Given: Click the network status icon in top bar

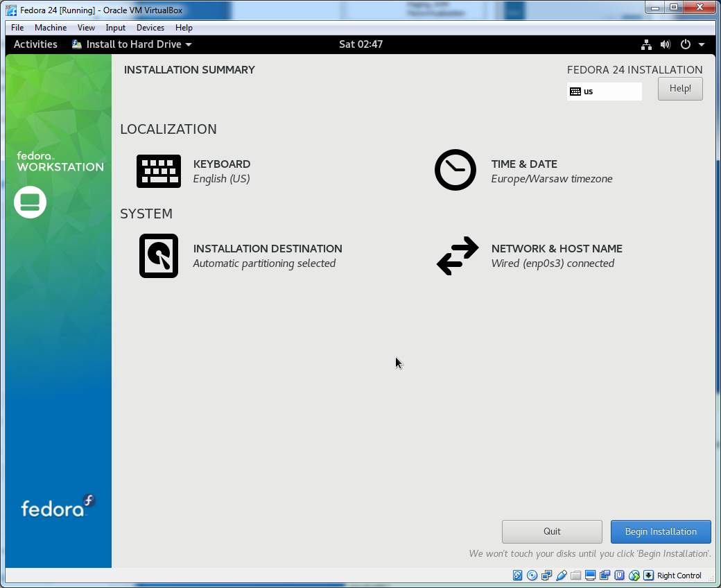Looking at the screenshot, I should click(x=647, y=44).
